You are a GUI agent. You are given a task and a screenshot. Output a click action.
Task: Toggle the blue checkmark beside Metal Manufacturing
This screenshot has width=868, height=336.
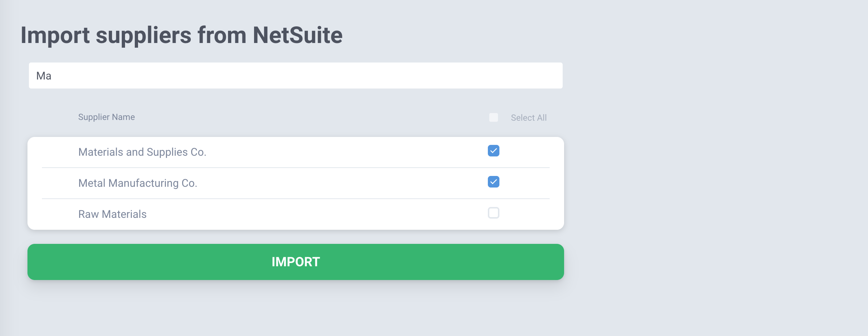pos(493,182)
